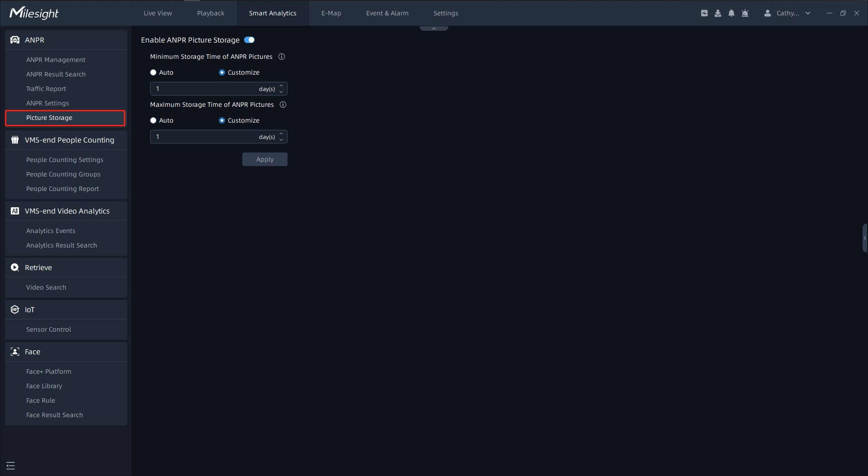Click the sidebar collapse menu icon
Viewport: 868px width, 476px height.
click(x=10, y=466)
